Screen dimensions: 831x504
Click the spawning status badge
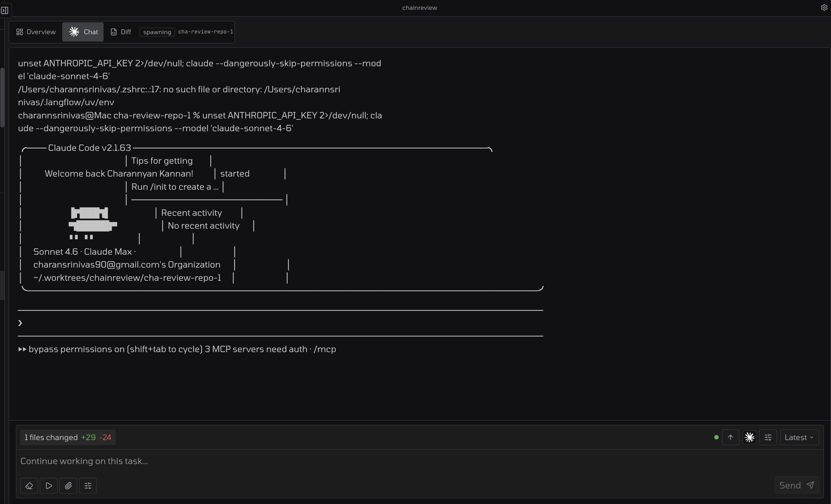(157, 32)
